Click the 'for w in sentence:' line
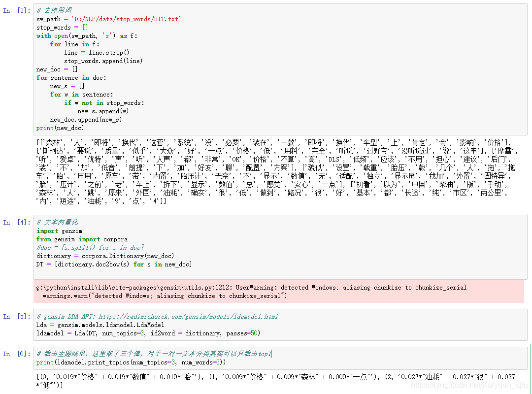 [81, 95]
